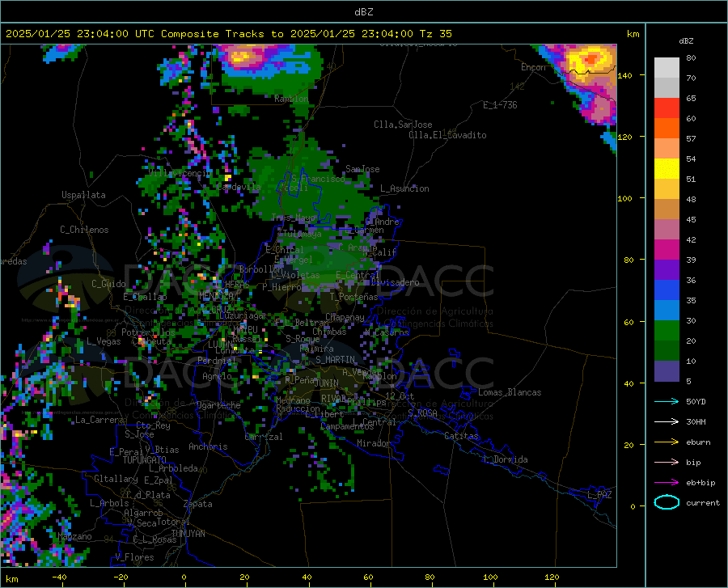Select the Manzano label

click(74, 536)
